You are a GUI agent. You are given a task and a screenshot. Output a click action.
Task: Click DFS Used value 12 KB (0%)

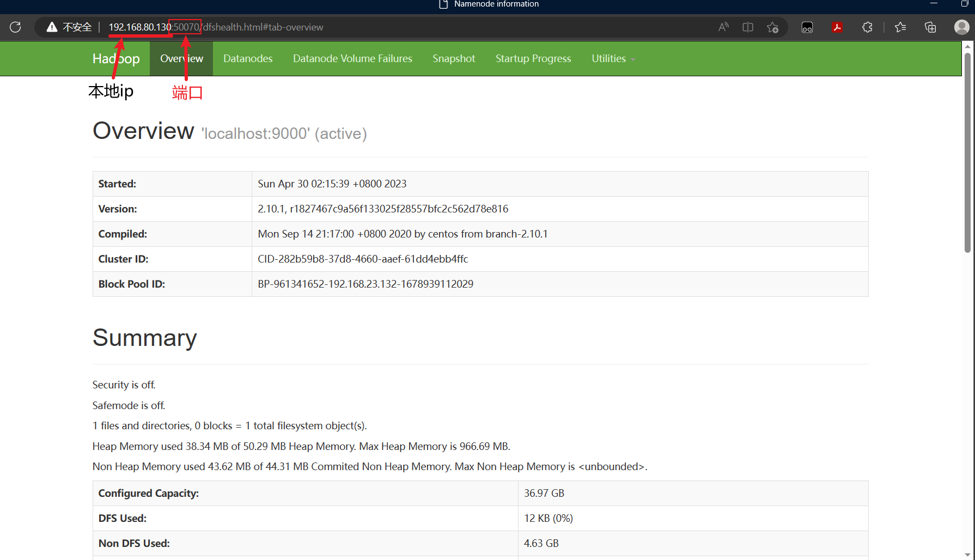point(549,518)
